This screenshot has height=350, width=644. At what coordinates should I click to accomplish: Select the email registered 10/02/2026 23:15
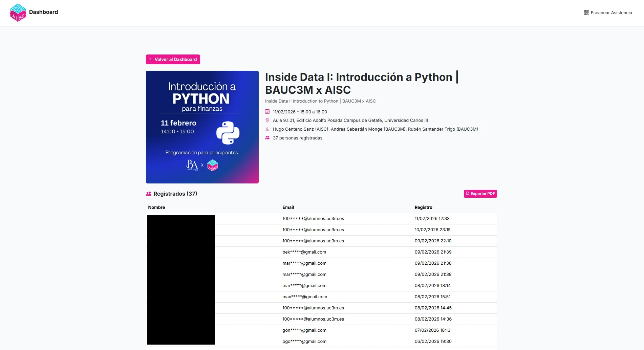click(x=313, y=230)
